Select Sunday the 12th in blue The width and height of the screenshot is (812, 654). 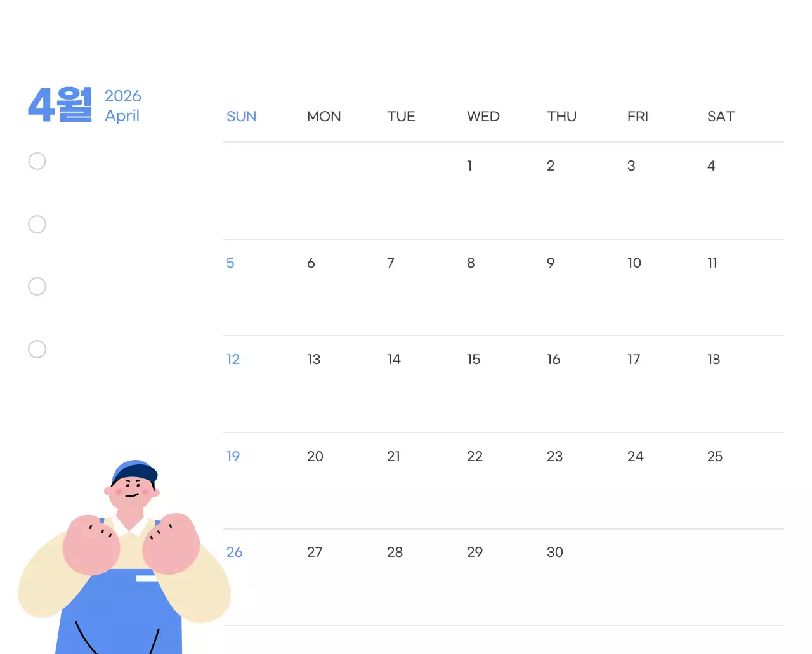(233, 359)
